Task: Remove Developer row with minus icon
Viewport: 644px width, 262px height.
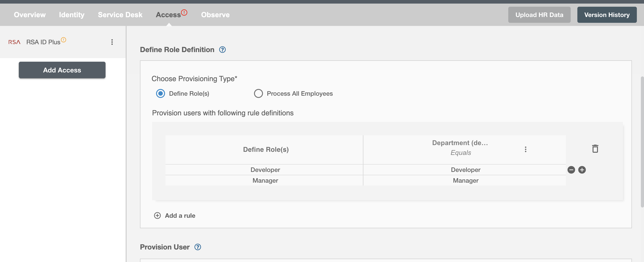Action: click(x=571, y=170)
